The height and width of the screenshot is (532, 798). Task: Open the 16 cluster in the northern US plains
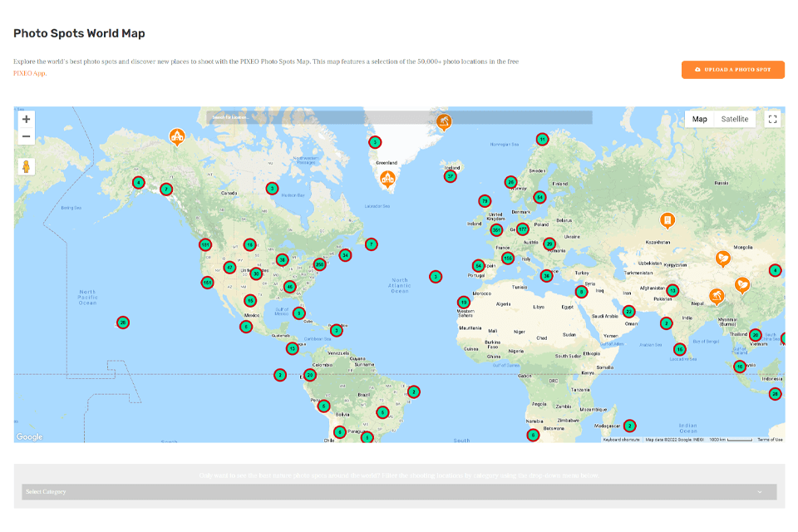(249, 245)
